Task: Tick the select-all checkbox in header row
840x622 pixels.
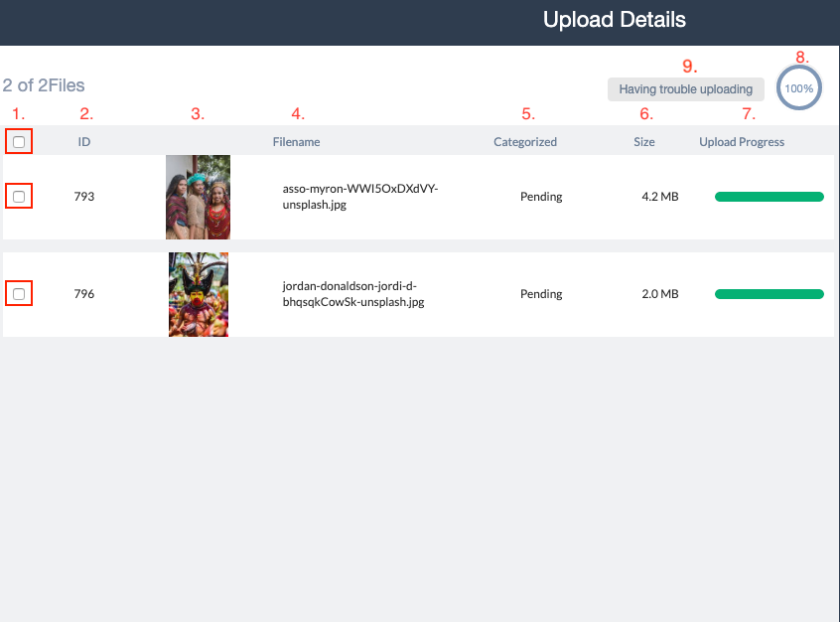Action: point(19,141)
